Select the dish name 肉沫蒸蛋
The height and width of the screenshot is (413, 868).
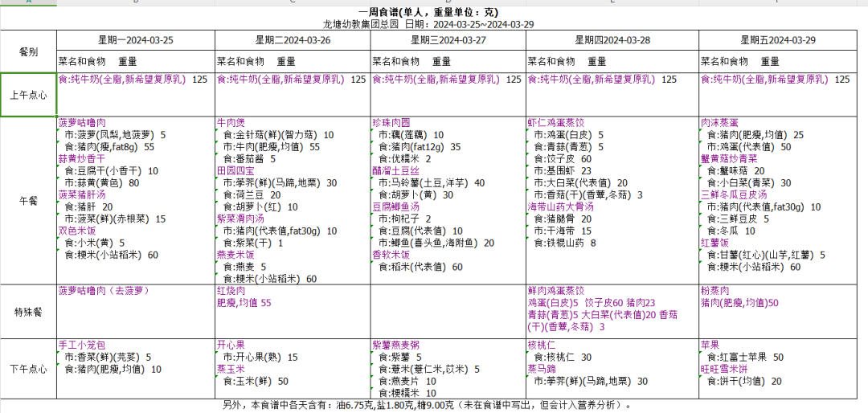719,122
